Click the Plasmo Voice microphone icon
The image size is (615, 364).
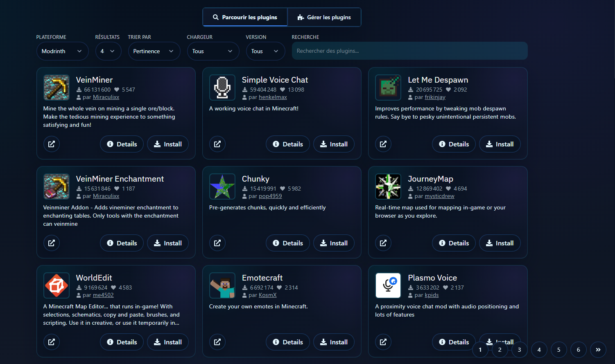[388, 285]
